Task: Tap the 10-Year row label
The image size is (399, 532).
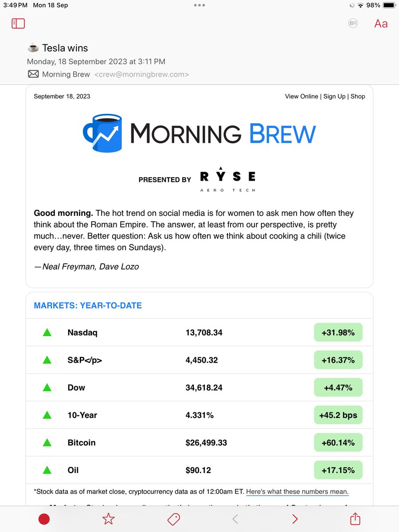Action: point(82,415)
